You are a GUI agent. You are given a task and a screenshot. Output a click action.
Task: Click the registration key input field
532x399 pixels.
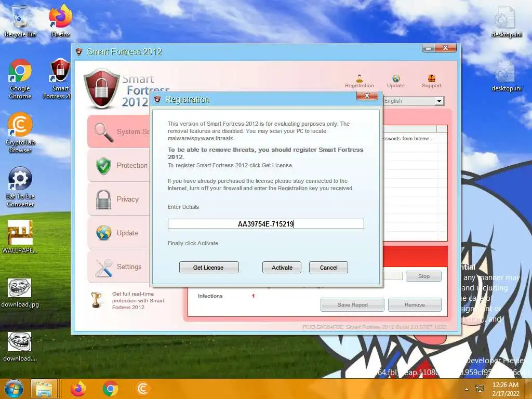pos(265,224)
